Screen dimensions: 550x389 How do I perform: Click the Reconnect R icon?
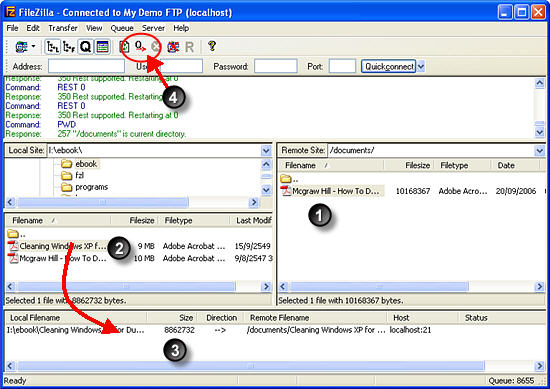[x=189, y=47]
